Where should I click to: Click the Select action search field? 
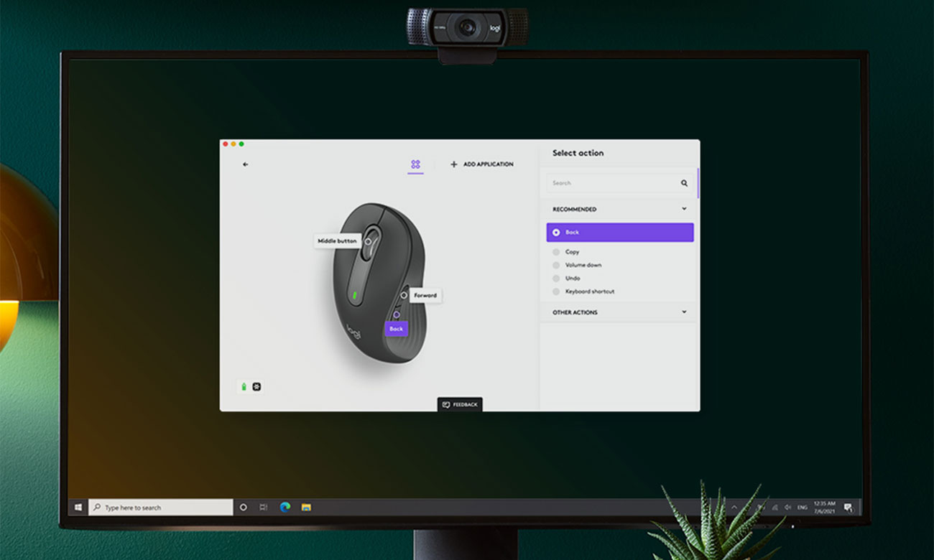click(x=611, y=183)
